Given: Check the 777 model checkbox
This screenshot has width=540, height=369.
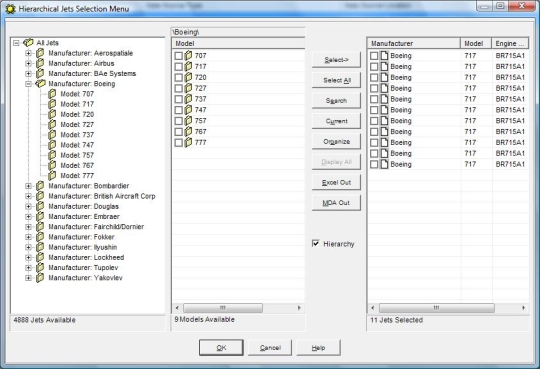Looking at the screenshot, I should [178, 143].
